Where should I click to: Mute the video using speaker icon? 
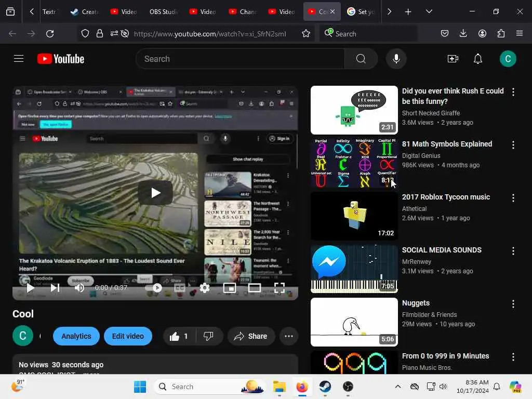point(79,288)
